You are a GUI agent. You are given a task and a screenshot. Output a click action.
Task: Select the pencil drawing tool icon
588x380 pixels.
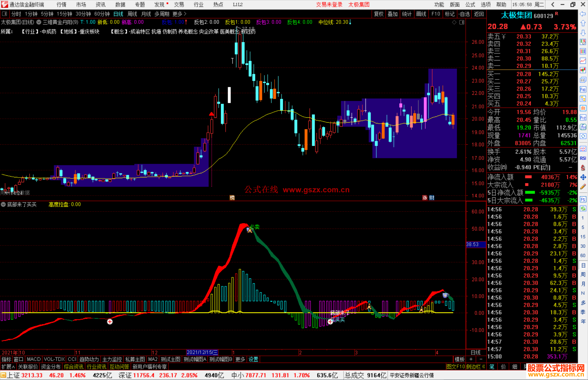(x=583, y=187)
